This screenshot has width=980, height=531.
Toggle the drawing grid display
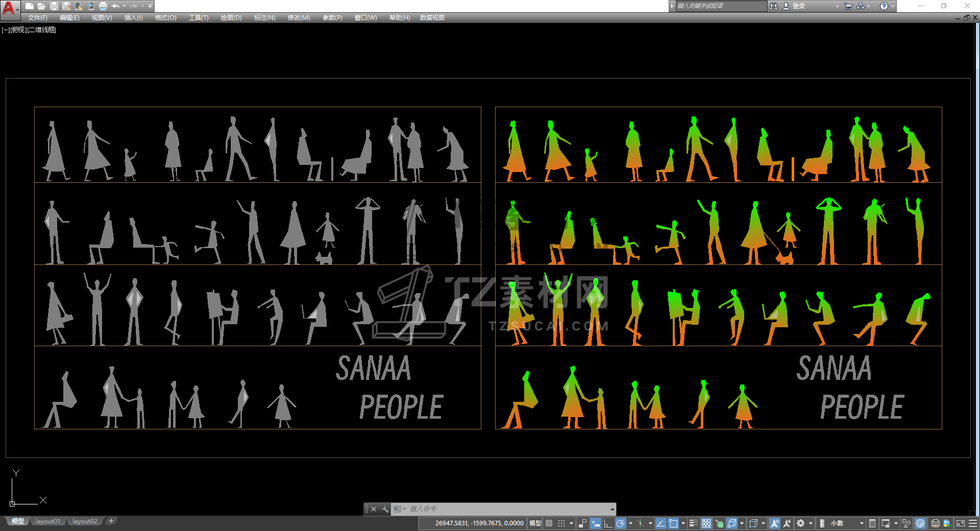[549, 523]
